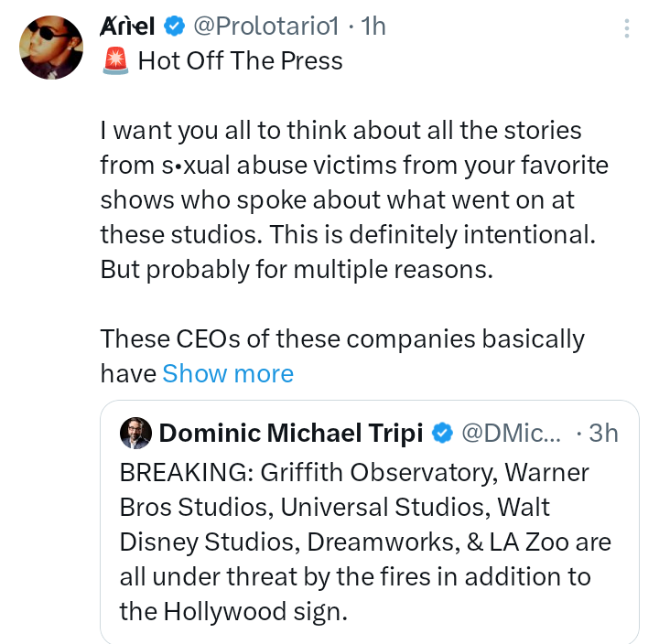
Task: Expand the post with Show more
Action: point(228,373)
